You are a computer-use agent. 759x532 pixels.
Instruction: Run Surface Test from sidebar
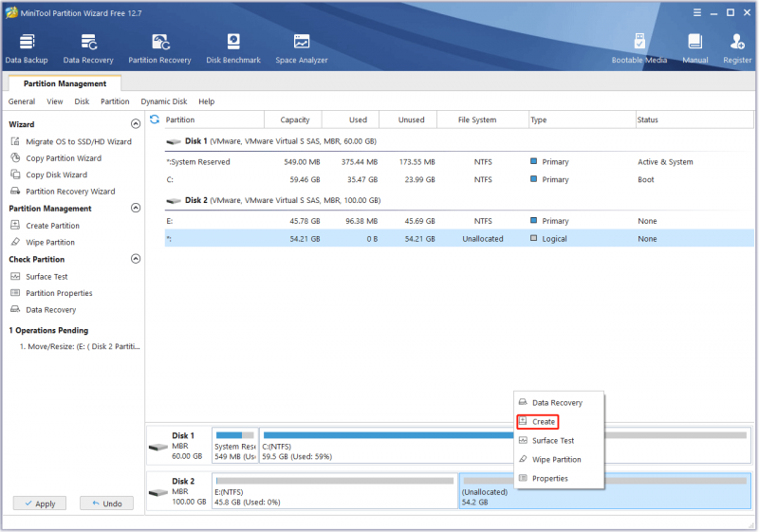tap(39, 277)
